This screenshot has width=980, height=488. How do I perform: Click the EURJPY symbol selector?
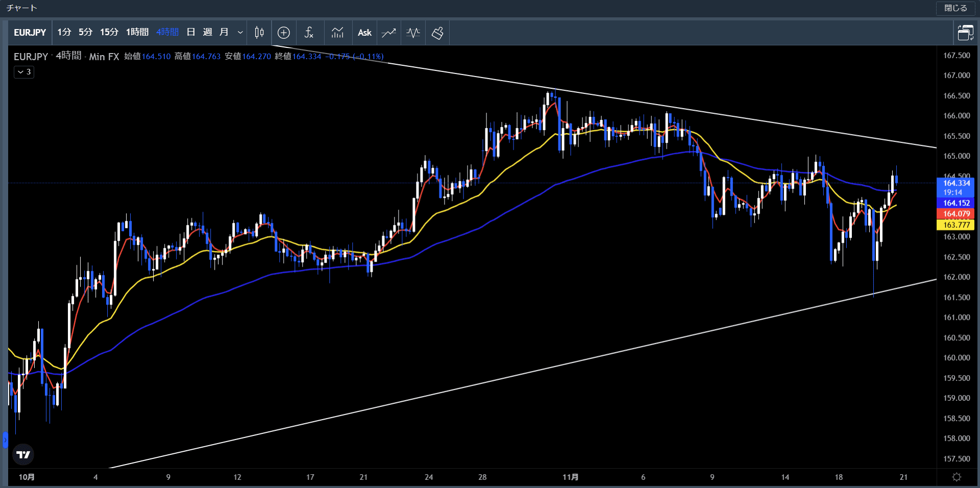[x=30, y=33]
